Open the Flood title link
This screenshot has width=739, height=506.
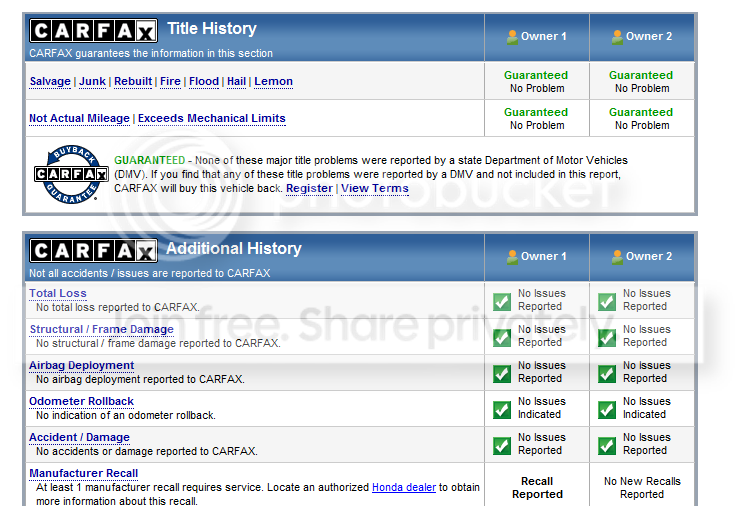click(x=204, y=82)
